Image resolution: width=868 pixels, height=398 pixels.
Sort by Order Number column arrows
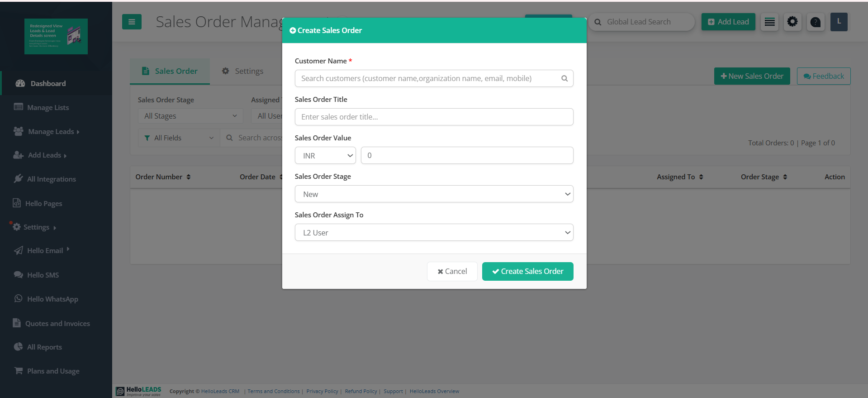[x=189, y=177]
